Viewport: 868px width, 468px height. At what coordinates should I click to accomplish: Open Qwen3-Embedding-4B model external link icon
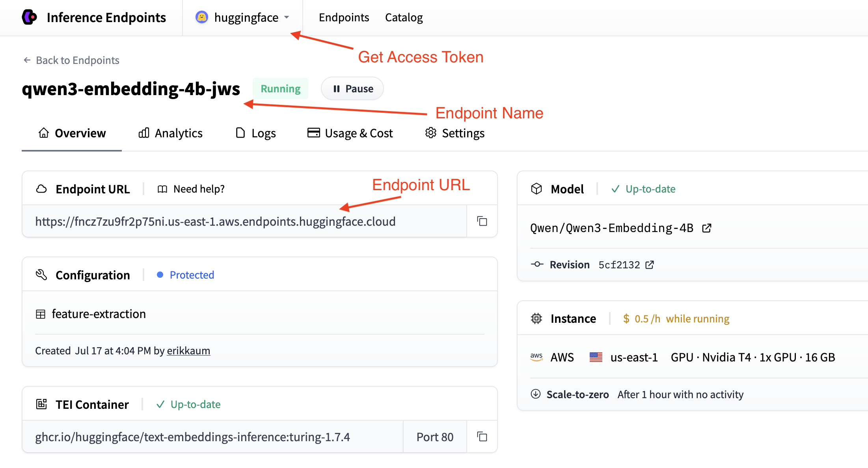(707, 228)
